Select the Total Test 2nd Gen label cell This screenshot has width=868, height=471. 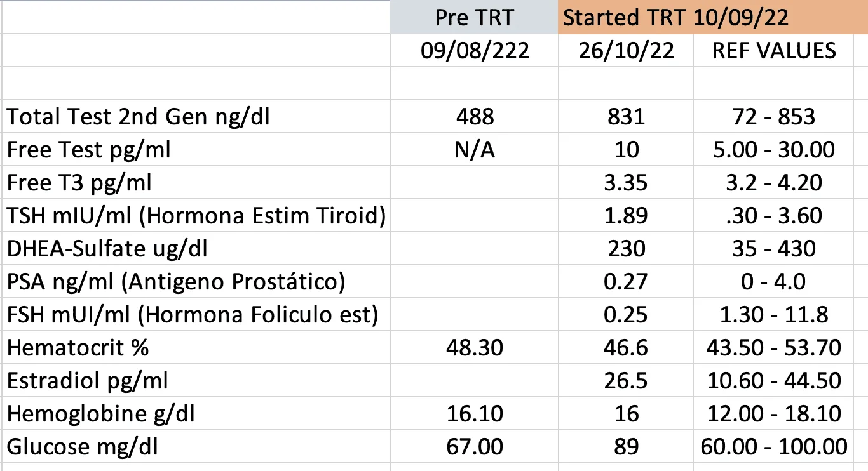[139, 117]
